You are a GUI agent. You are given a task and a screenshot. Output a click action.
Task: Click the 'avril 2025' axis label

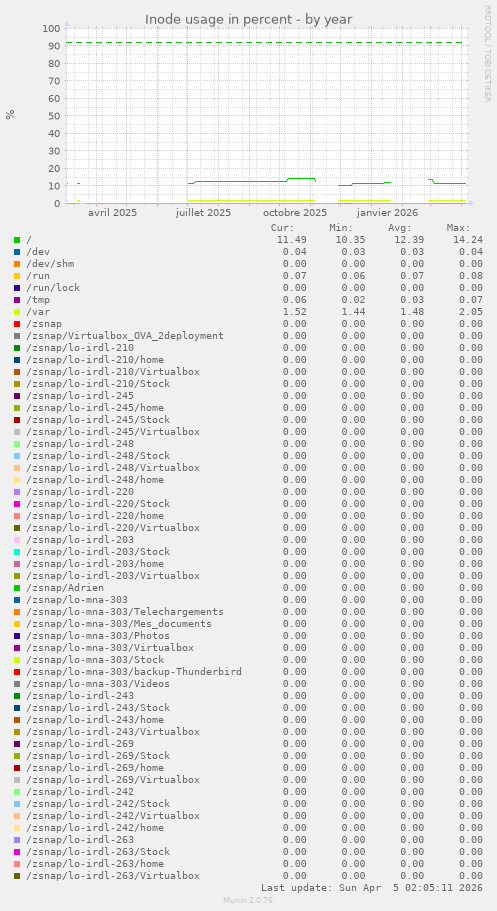coord(113,213)
